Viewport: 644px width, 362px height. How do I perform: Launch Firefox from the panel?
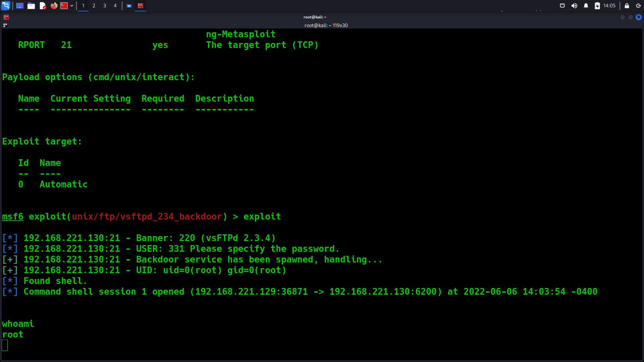pos(54,6)
